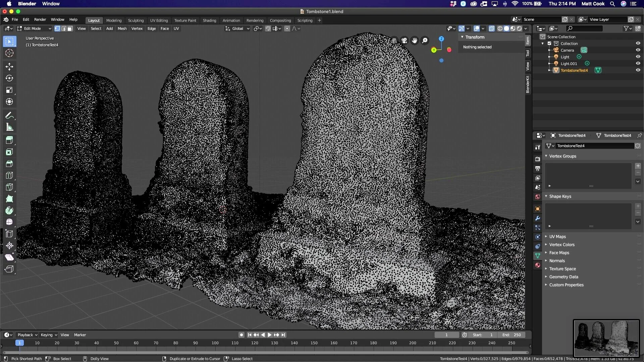This screenshot has width=644, height=362.
Task: Select the Measure tool
Action: click(9, 127)
